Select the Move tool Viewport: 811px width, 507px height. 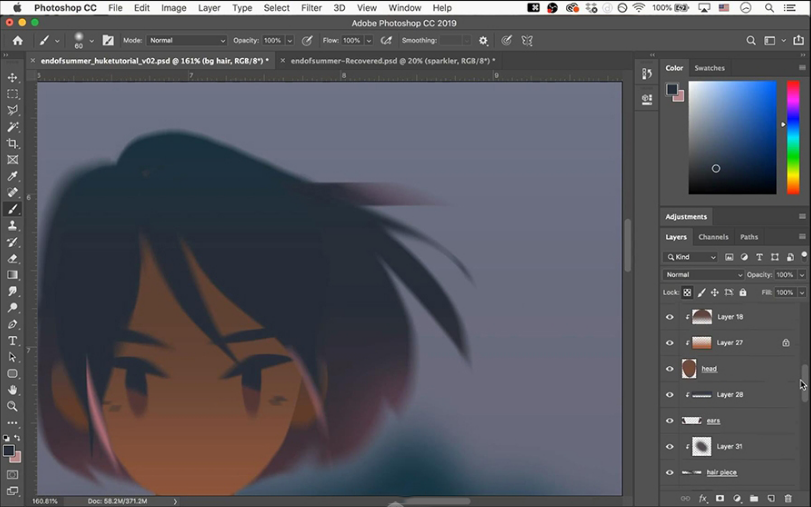[13, 77]
